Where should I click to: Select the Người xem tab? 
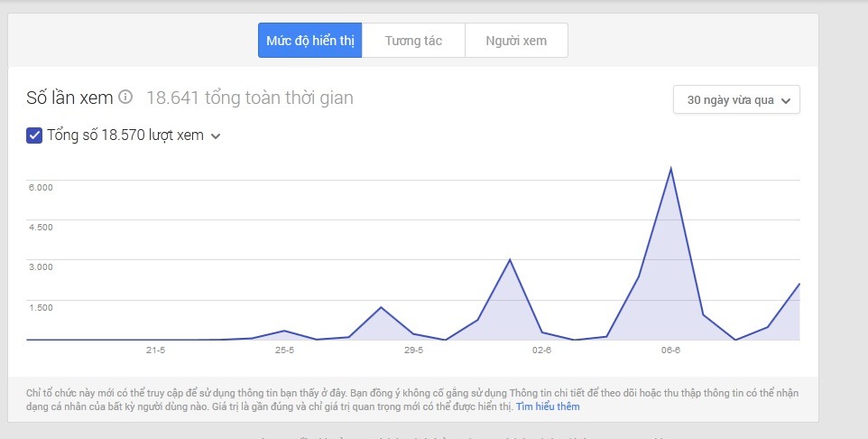point(516,41)
